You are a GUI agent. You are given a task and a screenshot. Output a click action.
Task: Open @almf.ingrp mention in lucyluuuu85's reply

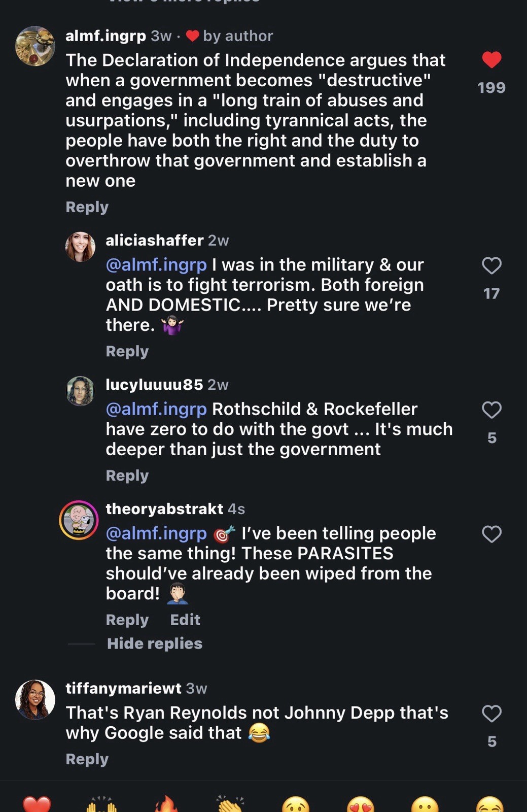(156, 409)
